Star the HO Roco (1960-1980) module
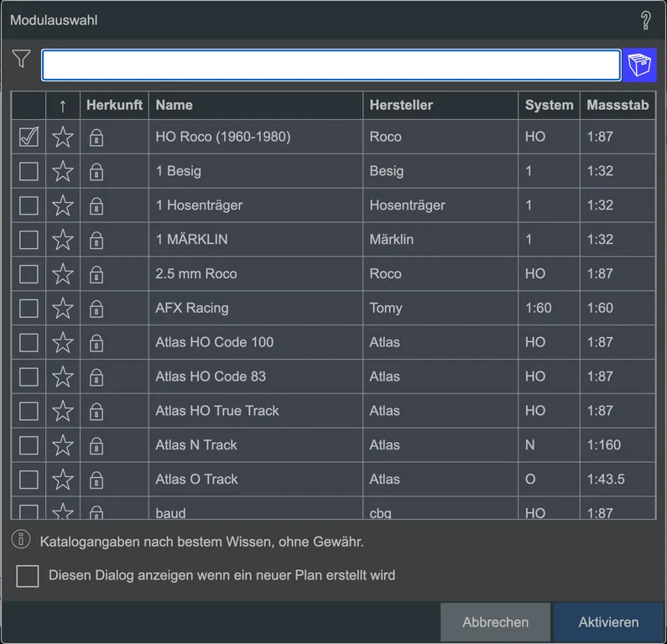This screenshot has height=644, width=667. click(63, 137)
